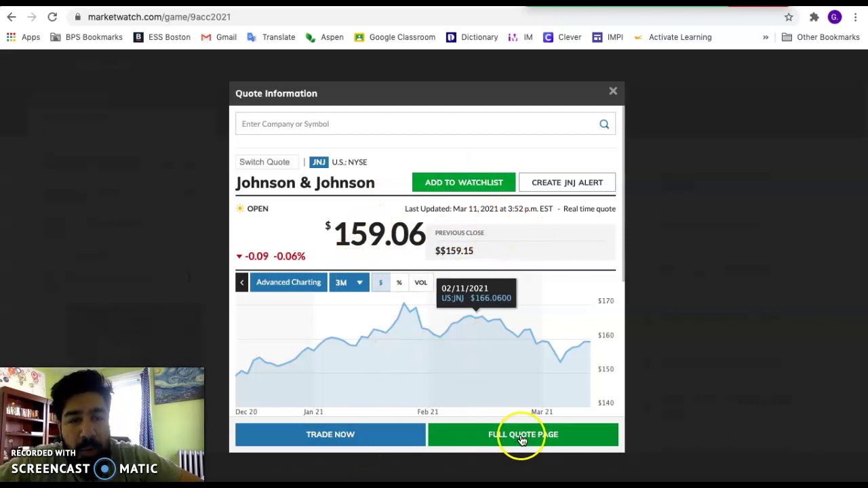Add Johnson & Johnson to watchlist
The height and width of the screenshot is (488, 868).
tap(464, 182)
